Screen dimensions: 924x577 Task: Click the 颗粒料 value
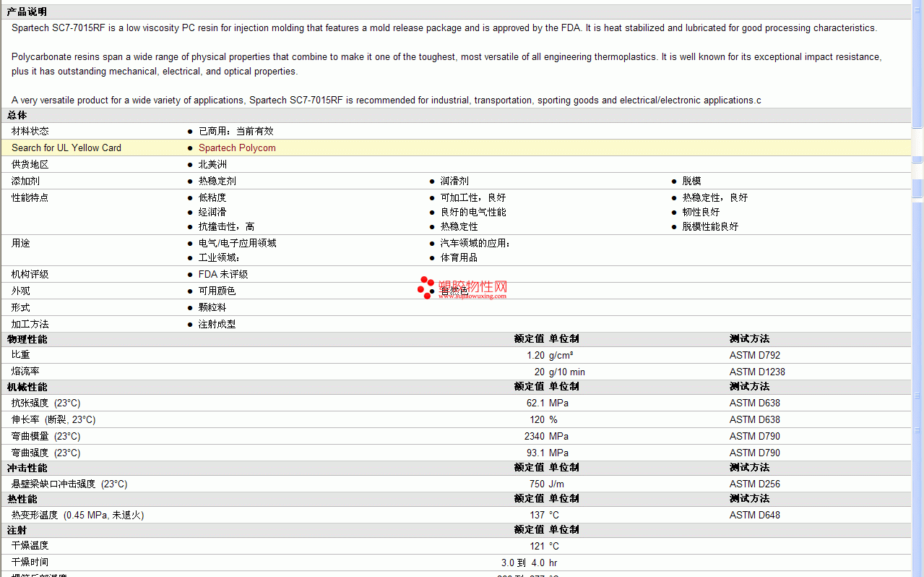point(212,307)
